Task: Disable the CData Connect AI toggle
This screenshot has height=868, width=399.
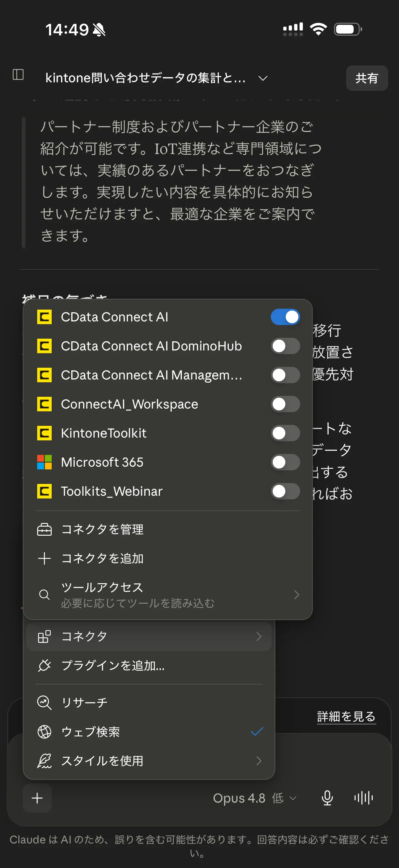Action: tap(285, 317)
